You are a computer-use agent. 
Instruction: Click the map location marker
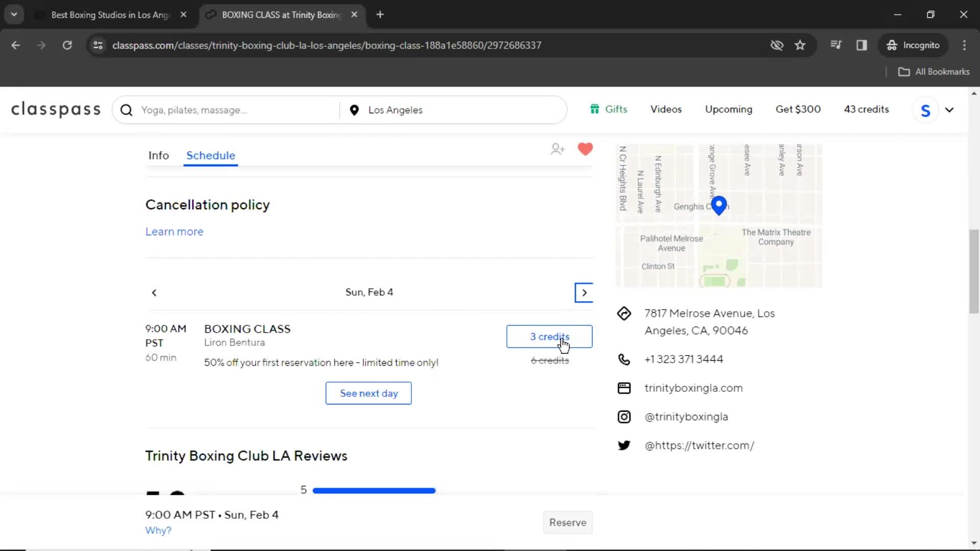click(x=719, y=206)
